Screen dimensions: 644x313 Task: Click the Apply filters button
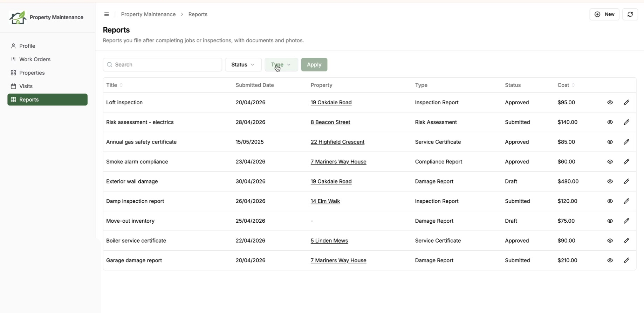[314, 65]
